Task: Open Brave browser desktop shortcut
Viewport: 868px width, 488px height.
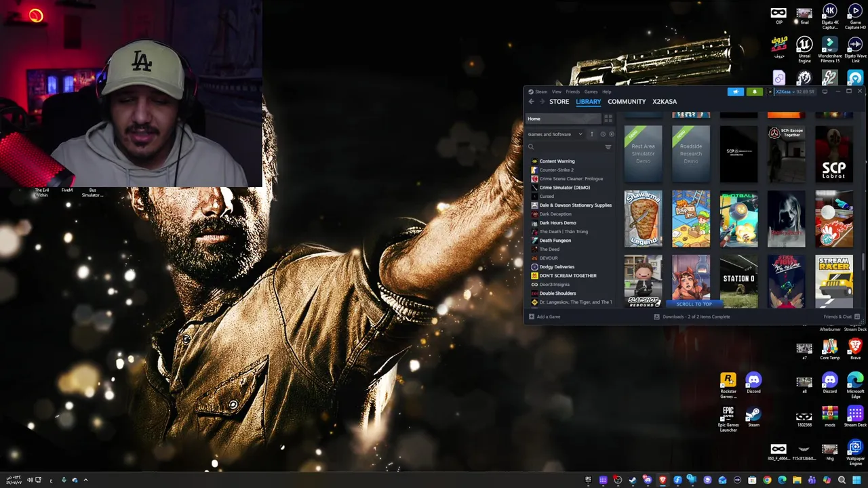Action: pos(856,350)
